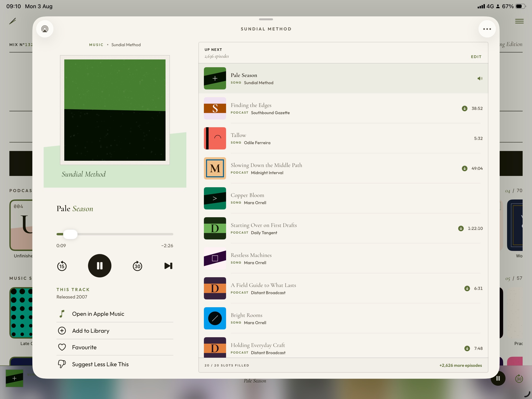Screen dimensions: 532x399
Task: Click the plus circle icon for Add to Library
Action: [x=62, y=331]
